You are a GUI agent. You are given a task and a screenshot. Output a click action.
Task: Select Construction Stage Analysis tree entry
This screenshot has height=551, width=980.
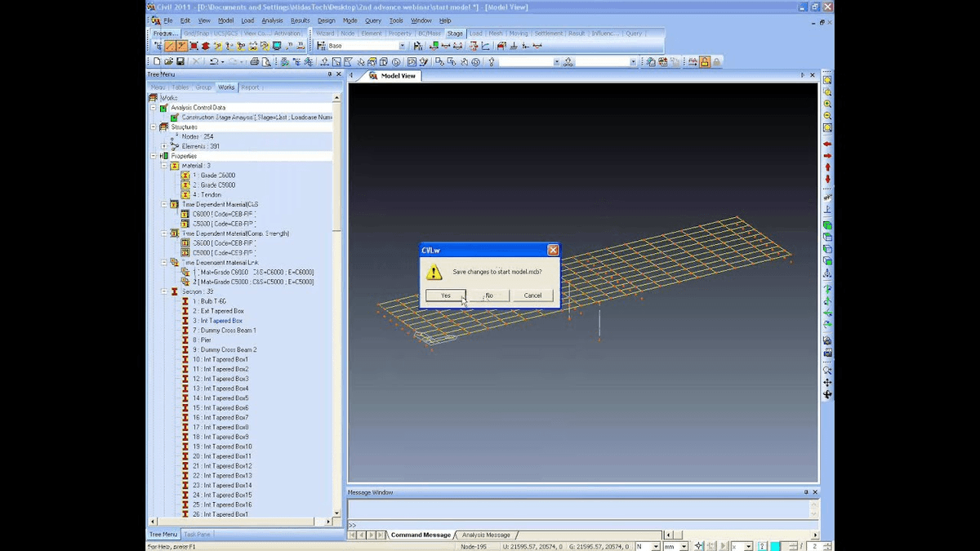(256, 118)
